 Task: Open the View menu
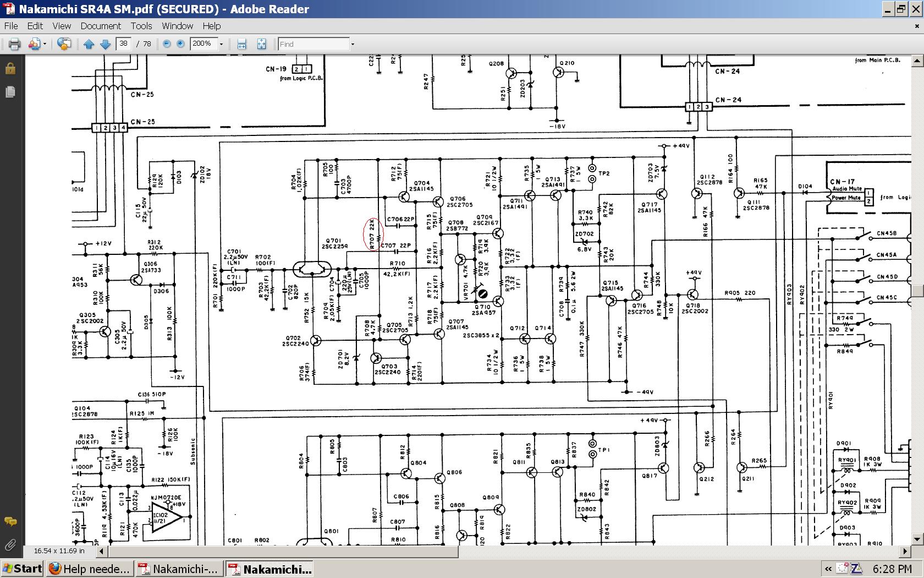point(62,26)
